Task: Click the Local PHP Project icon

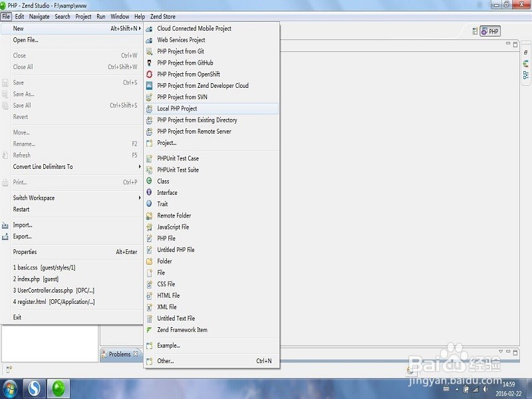Action: 149,108
